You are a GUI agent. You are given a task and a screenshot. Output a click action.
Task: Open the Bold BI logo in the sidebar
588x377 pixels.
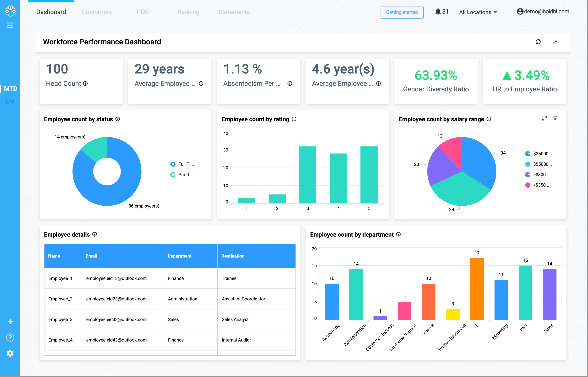[10, 11]
